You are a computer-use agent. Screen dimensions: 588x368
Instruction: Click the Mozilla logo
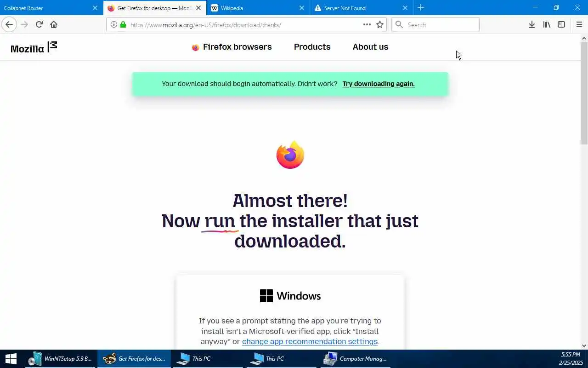(x=34, y=47)
